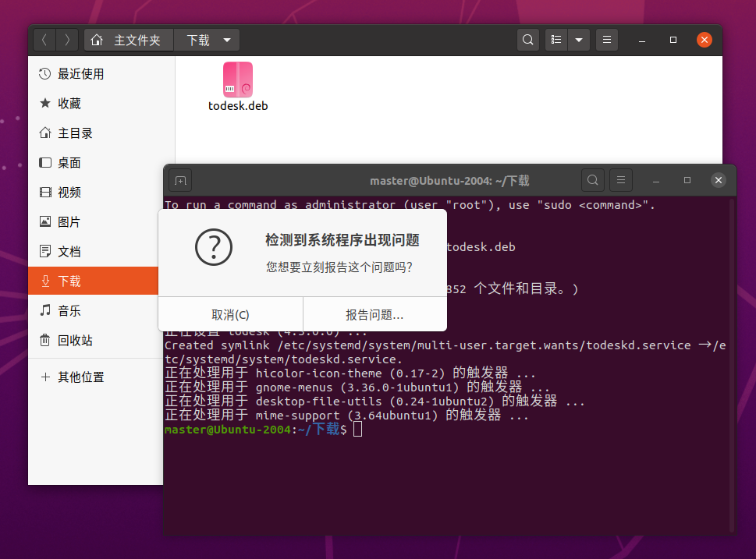Viewport: 756px width, 559px height.
Task: Open 桌面 folder in the sidebar
Action: [x=96, y=163]
